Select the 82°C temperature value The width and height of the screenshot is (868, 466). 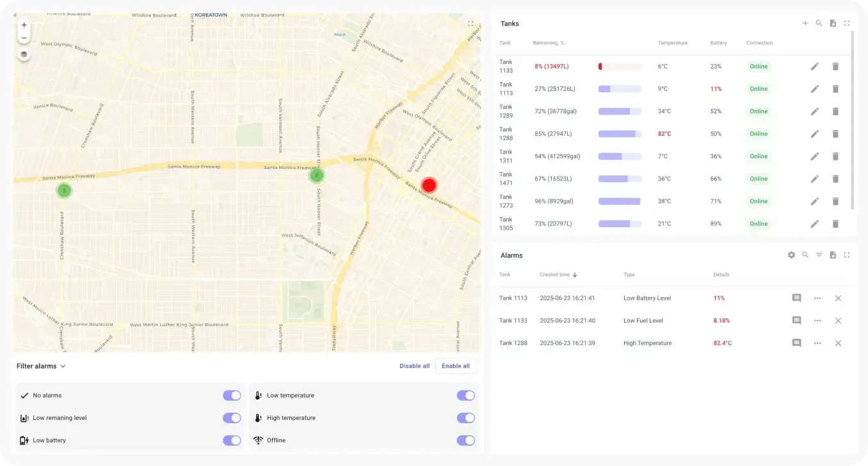(664, 134)
